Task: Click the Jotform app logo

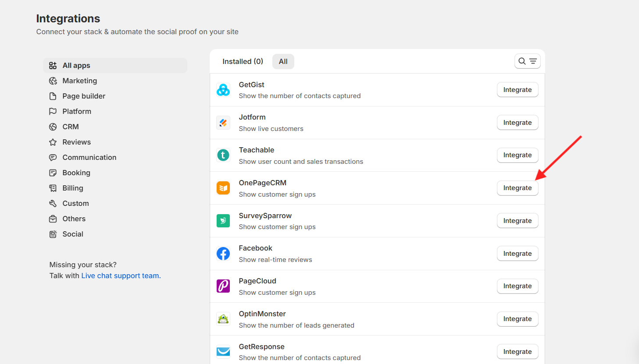Action: click(x=223, y=123)
